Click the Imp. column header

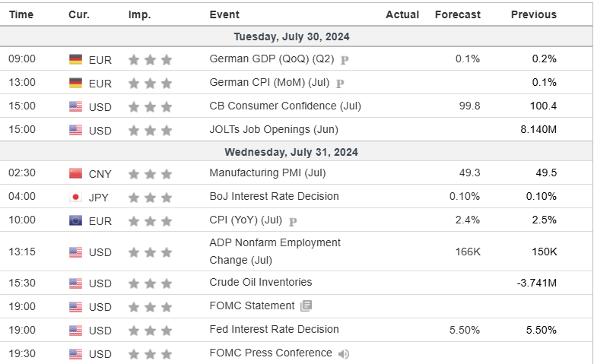click(139, 14)
